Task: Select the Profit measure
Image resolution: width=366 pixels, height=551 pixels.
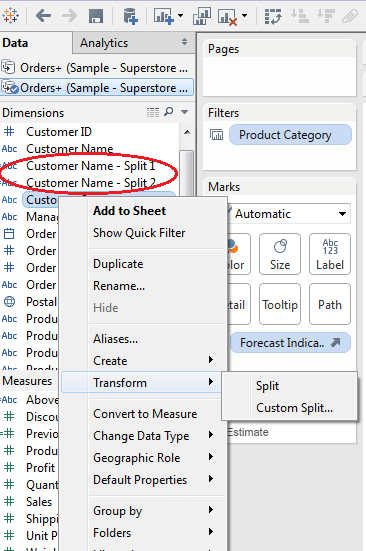Action: click(x=40, y=468)
